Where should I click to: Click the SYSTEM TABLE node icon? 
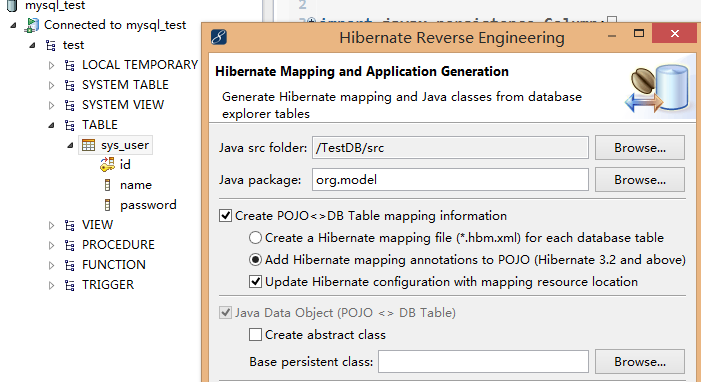(x=70, y=85)
